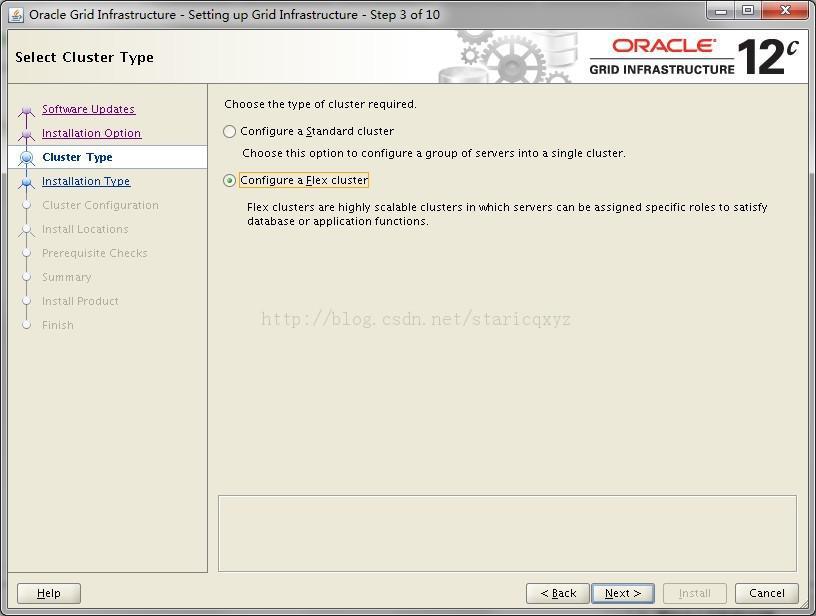The image size is (816, 616).
Task: Click the Oracle 12c Grid Infrastructure logo
Action: click(x=694, y=57)
